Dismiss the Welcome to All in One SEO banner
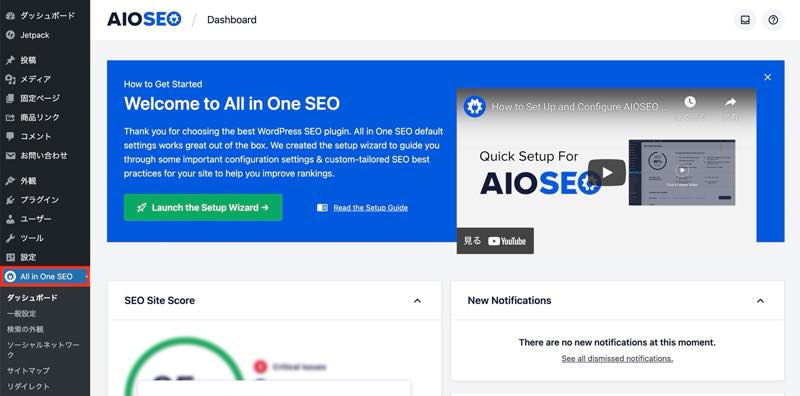Image resolution: width=800 pixels, height=396 pixels. pos(767,77)
